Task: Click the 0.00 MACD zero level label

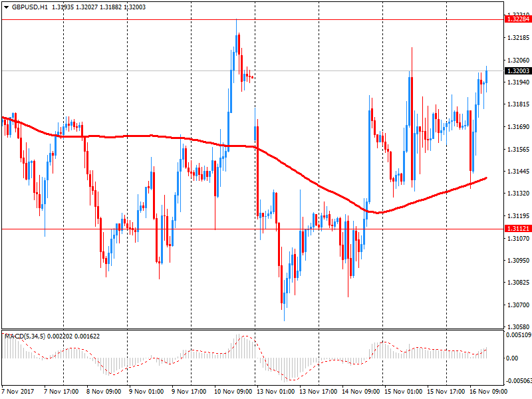Action: click(512, 358)
